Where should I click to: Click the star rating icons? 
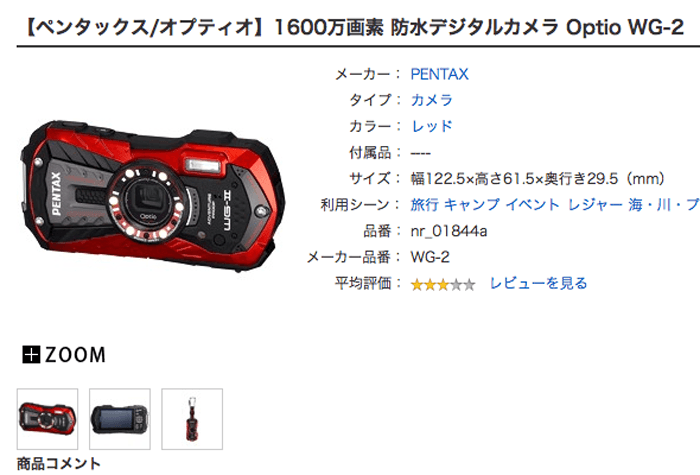(x=443, y=285)
